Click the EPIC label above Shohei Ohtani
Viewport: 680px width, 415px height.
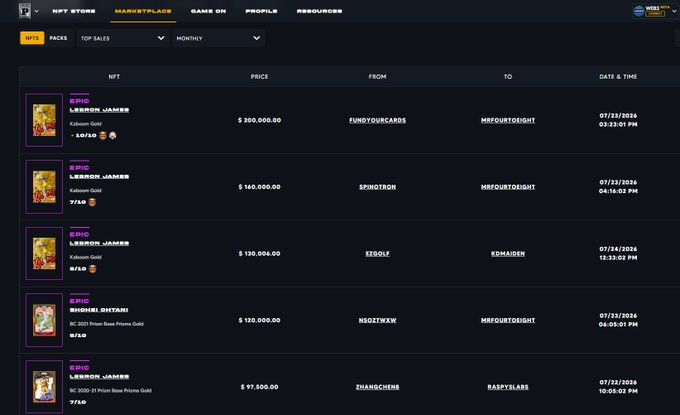79,301
